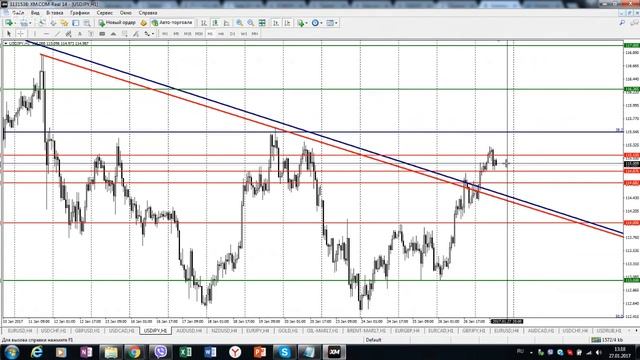Select the Horizontal Line drawing tool
Screen dimensions: 640x360
click(46, 33)
